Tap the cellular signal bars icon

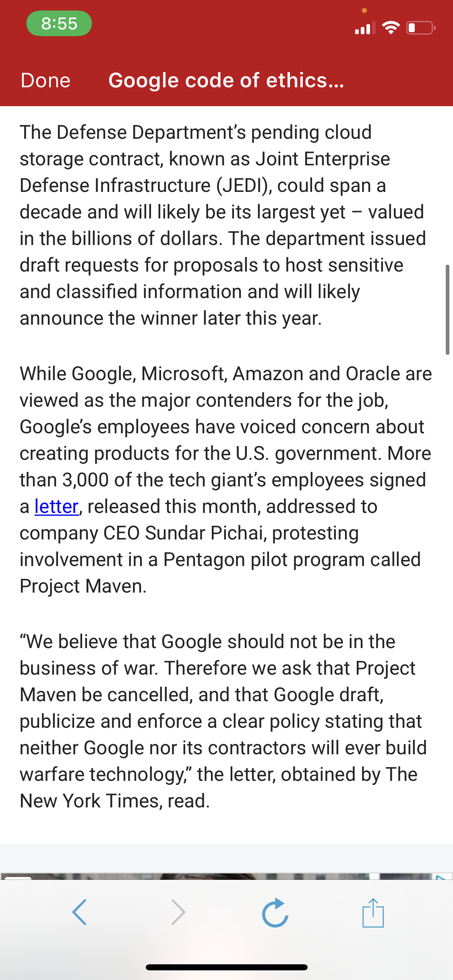point(365,28)
